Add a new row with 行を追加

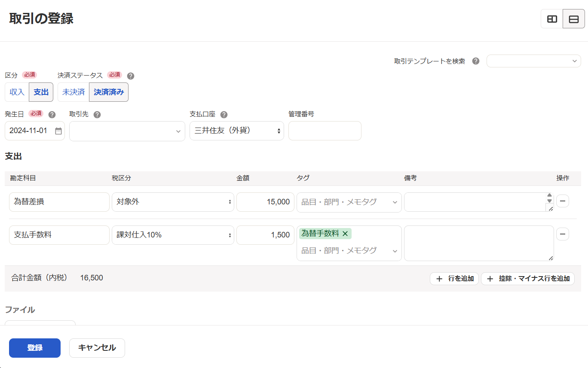tap(454, 279)
